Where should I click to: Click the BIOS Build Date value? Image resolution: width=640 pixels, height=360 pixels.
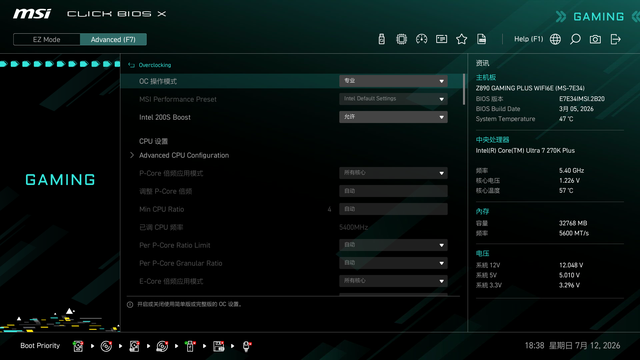coord(576,109)
